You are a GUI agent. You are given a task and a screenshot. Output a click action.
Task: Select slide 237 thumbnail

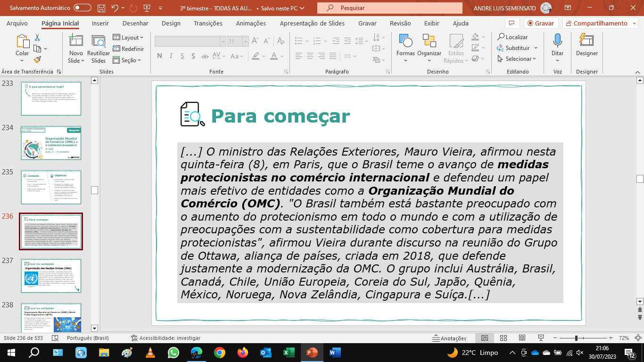51,276
